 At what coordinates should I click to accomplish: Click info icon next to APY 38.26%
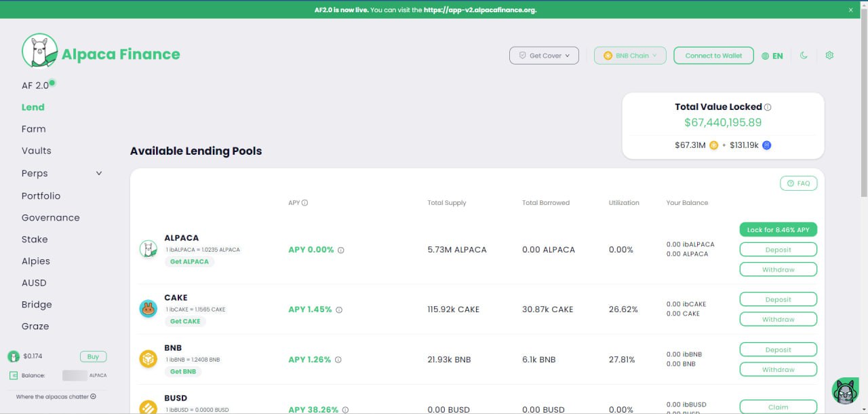(345, 410)
